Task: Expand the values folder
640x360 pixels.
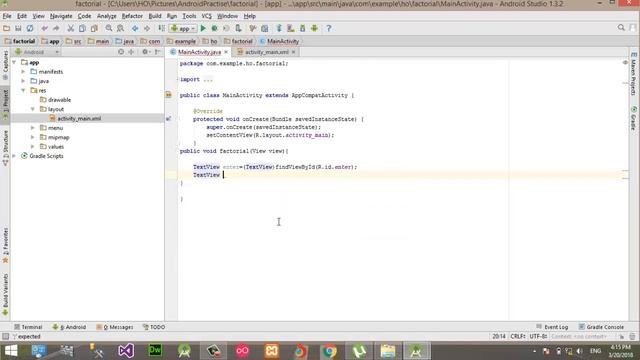Action: click(x=33, y=147)
